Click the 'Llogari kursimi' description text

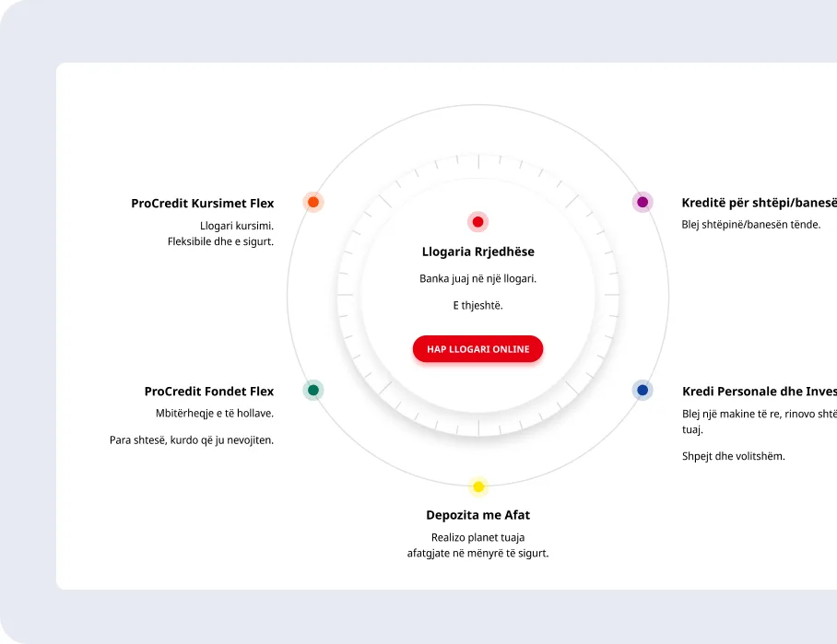(x=237, y=226)
